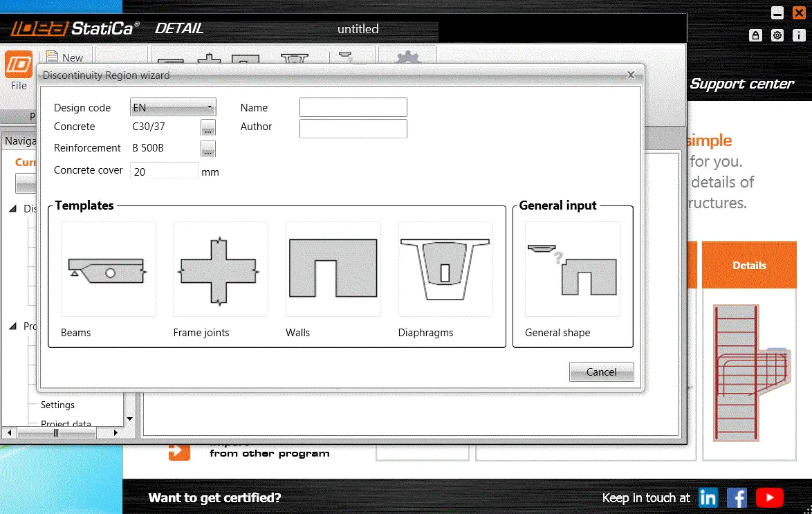
Task: Click the toolbar gear icon behind the dialog
Action: click(408, 57)
